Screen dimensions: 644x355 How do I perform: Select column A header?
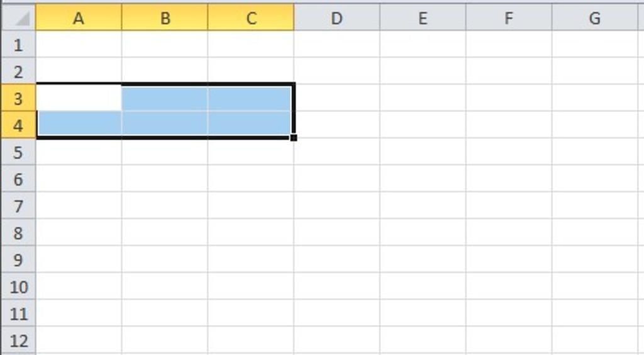pyautogui.click(x=79, y=18)
